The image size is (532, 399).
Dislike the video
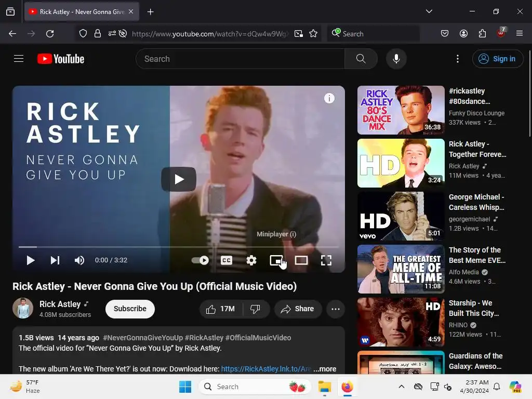pos(255,309)
